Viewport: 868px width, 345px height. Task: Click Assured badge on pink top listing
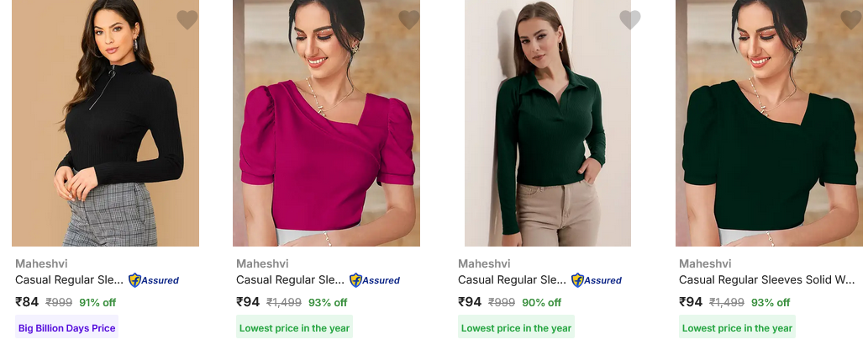click(x=375, y=280)
